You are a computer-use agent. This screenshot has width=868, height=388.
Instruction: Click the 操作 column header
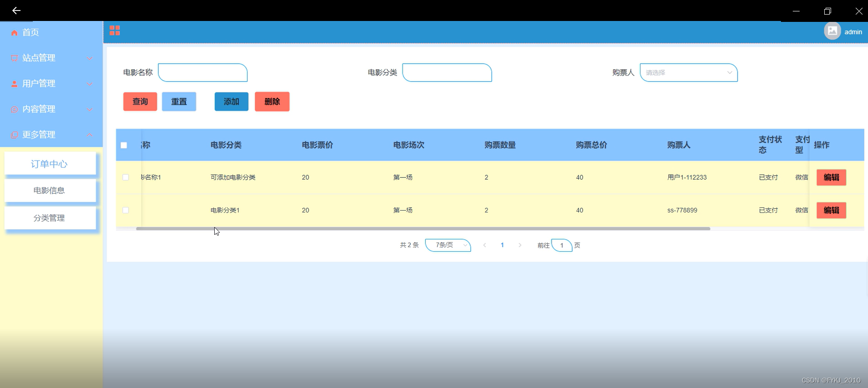[821, 145]
